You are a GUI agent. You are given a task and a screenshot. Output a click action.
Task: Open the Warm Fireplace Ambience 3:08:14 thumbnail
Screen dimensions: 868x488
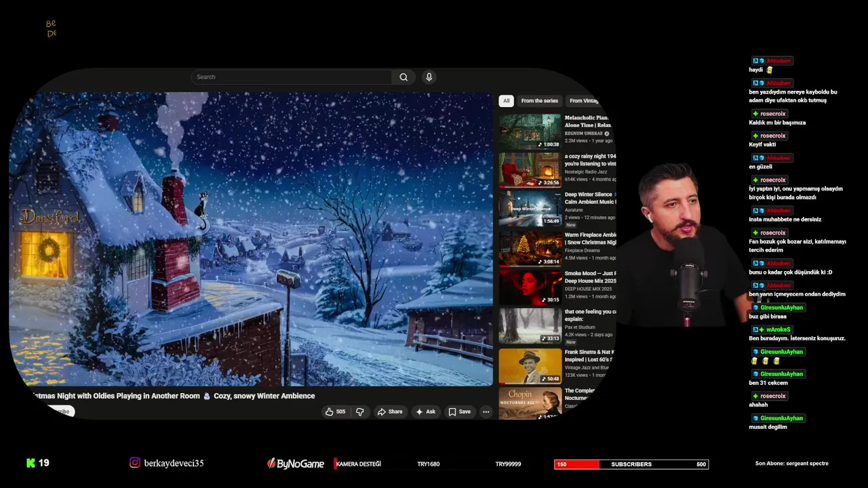pyautogui.click(x=530, y=248)
